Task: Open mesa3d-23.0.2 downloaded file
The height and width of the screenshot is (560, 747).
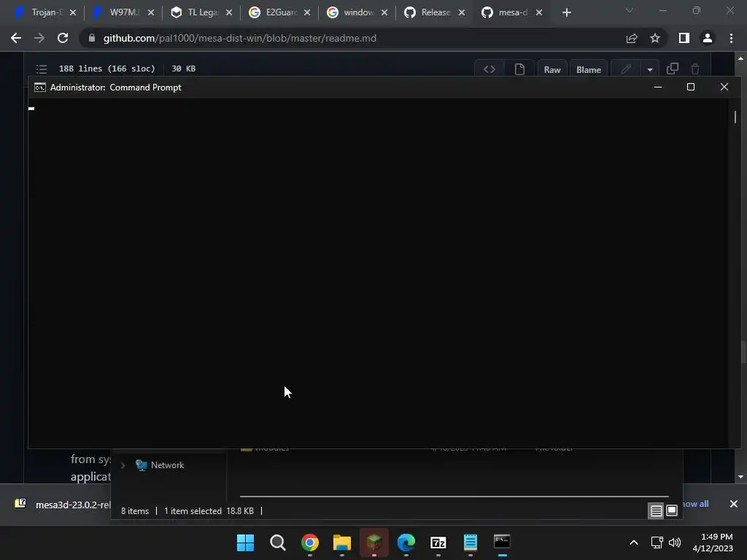Action: (x=63, y=505)
